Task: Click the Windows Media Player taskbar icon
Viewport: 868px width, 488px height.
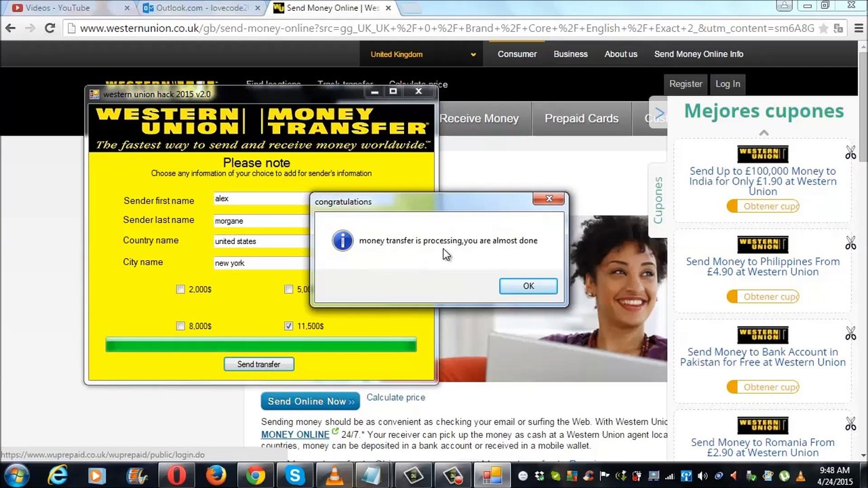Action: (97, 476)
